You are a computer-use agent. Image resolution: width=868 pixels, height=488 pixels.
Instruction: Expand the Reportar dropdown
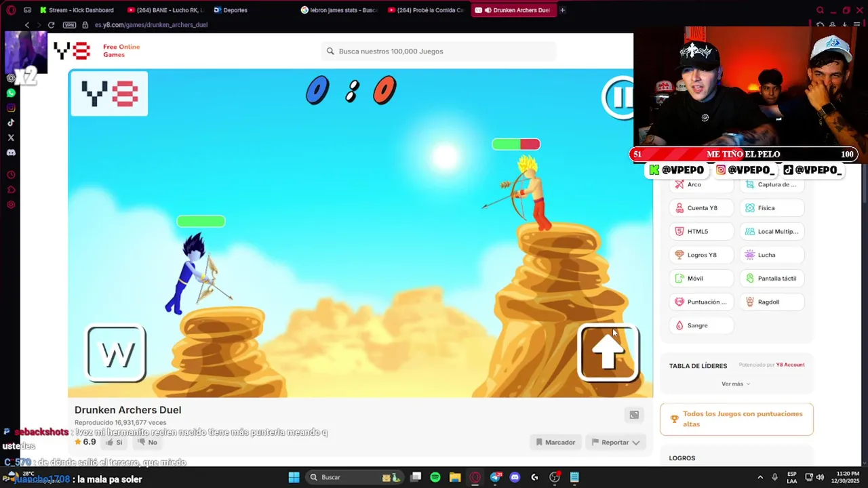click(615, 442)
